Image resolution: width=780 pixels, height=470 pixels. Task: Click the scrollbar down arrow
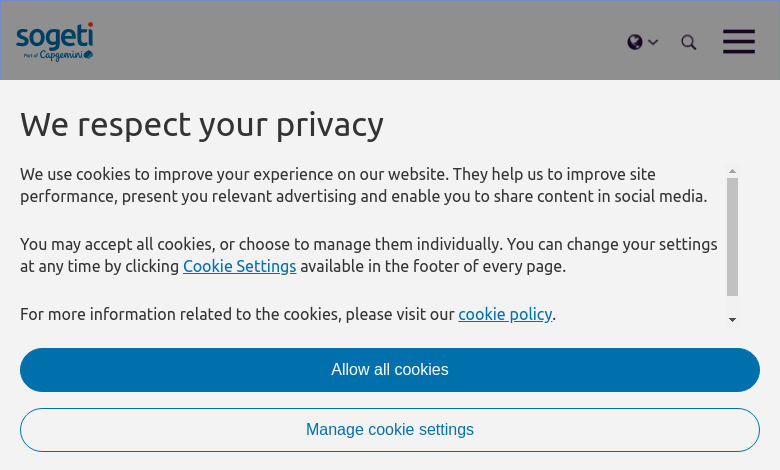pyautogui.click(x=733, y=320)
